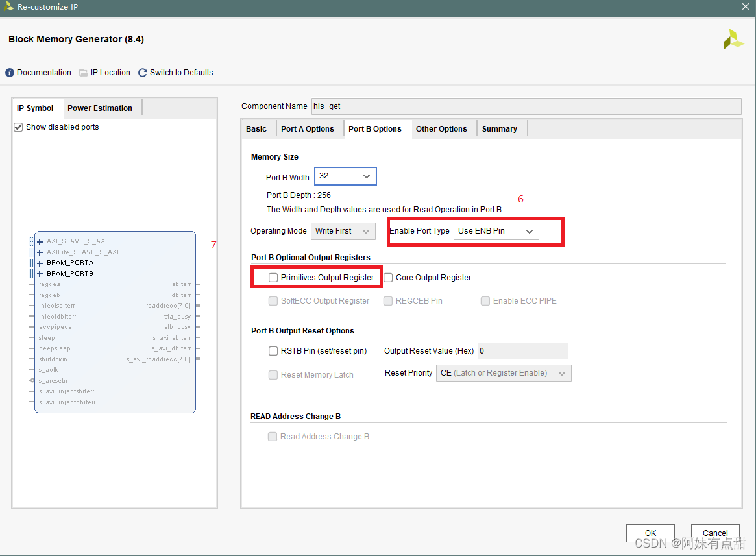The width and height of the screenshot is (756, 556).
Task: Click the SoftECC Output Register checkbox
Action: [273, 301]
